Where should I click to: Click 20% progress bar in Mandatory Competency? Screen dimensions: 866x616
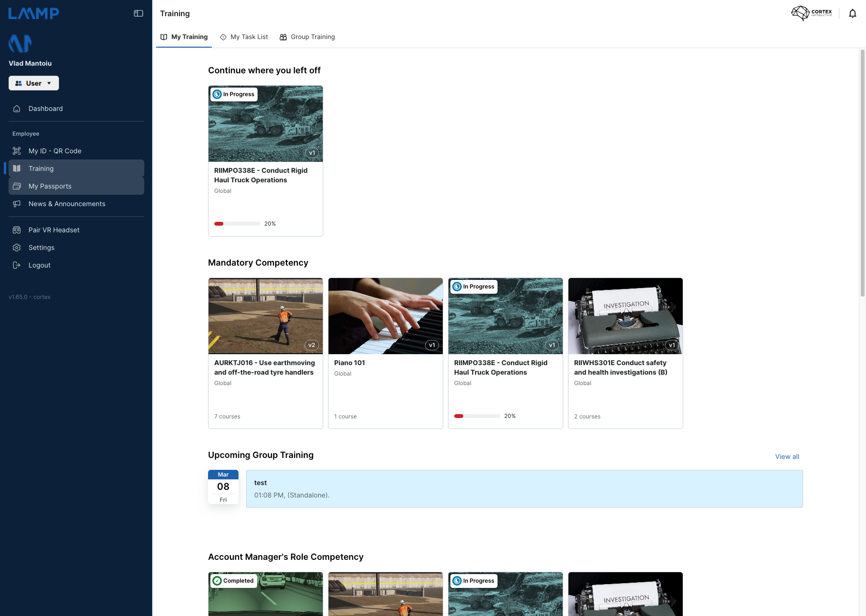477,416
